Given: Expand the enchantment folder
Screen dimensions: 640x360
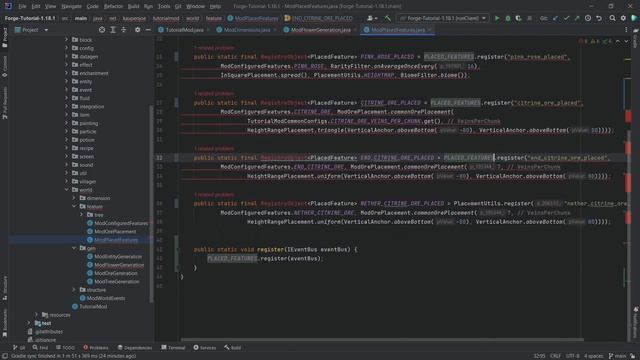Looking at the screenshot, I should click(x=67, y=73).
